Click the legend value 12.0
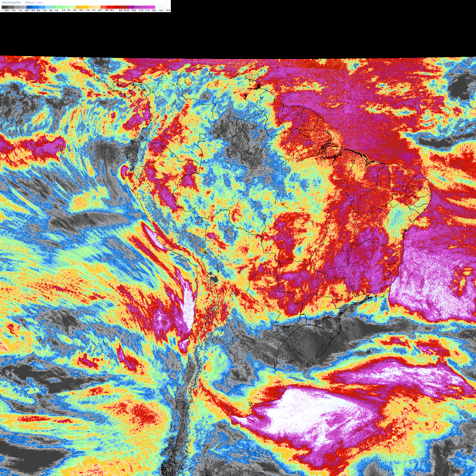This screenshot has width=476, height=476. pos(154,10)
